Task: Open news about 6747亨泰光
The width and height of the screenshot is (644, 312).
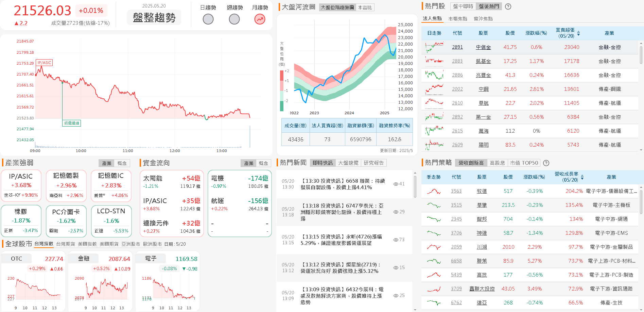Action: click(342, 212)
